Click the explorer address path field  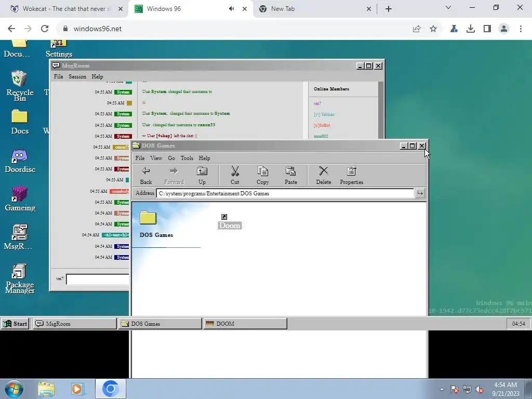285,193
